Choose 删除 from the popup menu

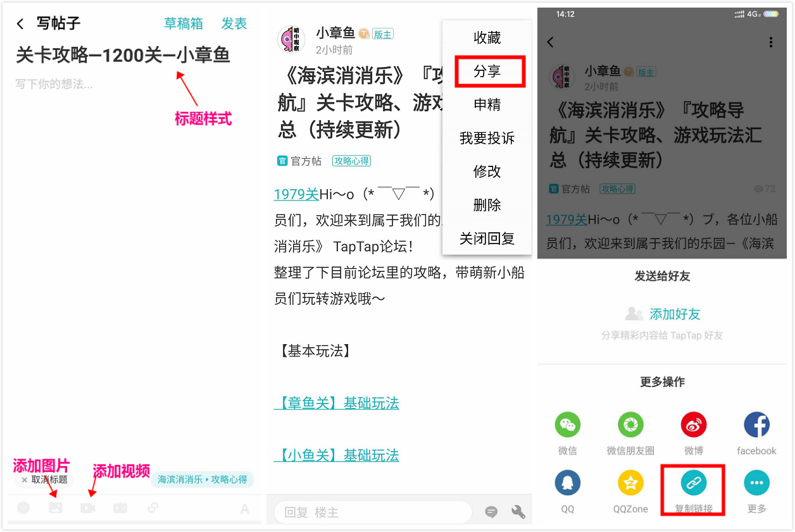[487, 205]
